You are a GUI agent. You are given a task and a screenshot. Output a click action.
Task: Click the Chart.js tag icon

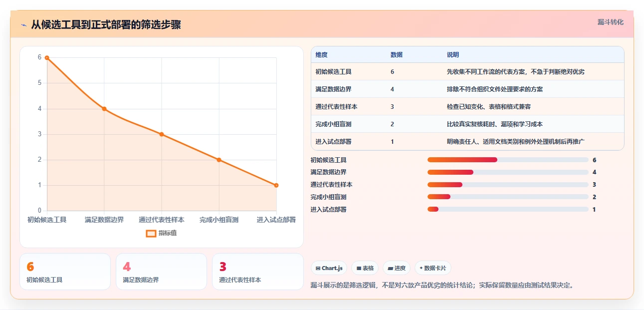(318, 268)
